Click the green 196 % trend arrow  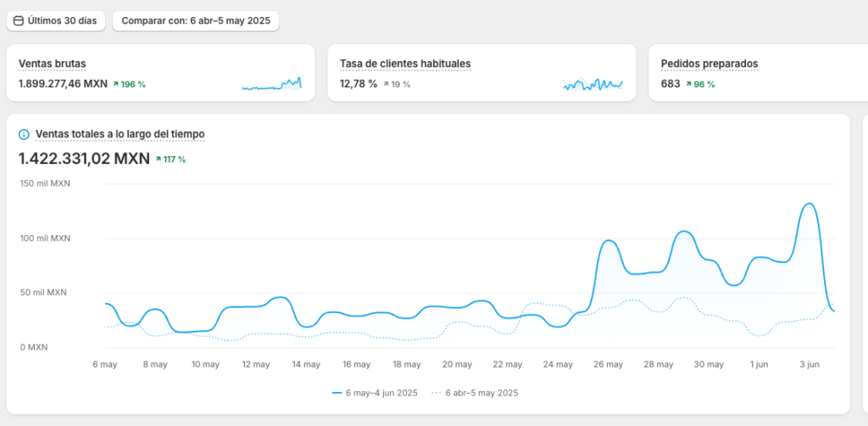pos(115,85)
